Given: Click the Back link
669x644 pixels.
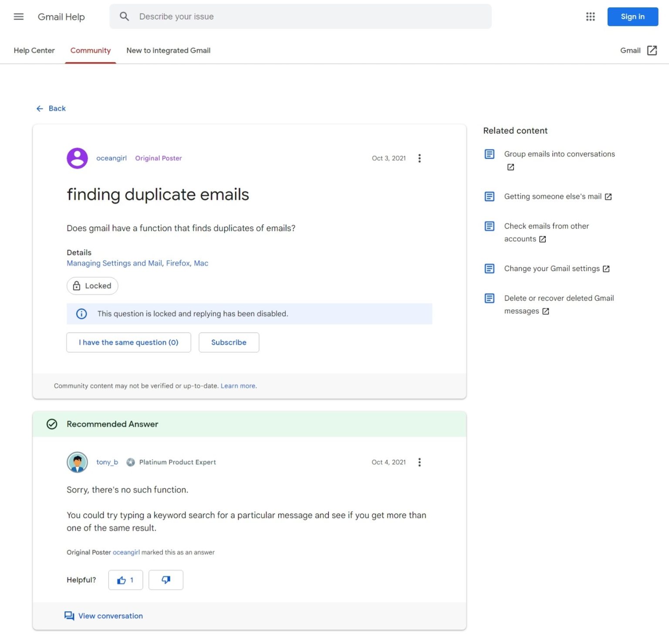Looking at the screenshot, I should coord(57,108).
